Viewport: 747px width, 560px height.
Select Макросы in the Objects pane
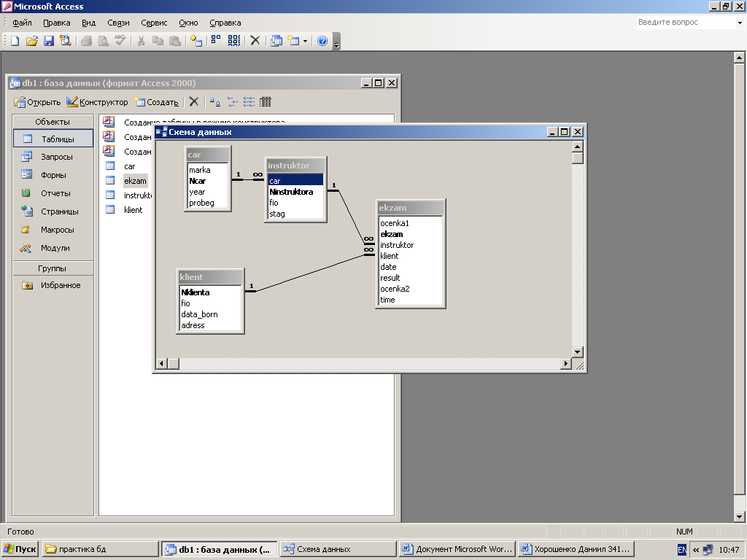[x=53, y=230]
